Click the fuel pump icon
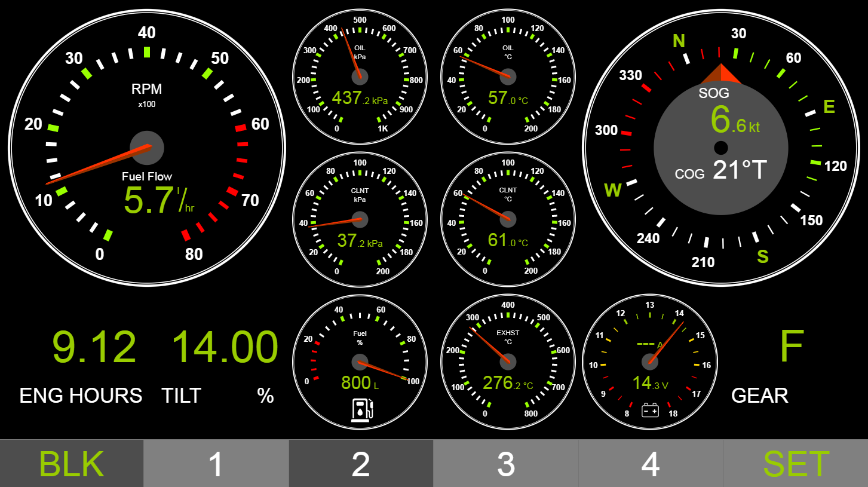The width and height of the screenshot is (868, 487). (x=362, y=411)
